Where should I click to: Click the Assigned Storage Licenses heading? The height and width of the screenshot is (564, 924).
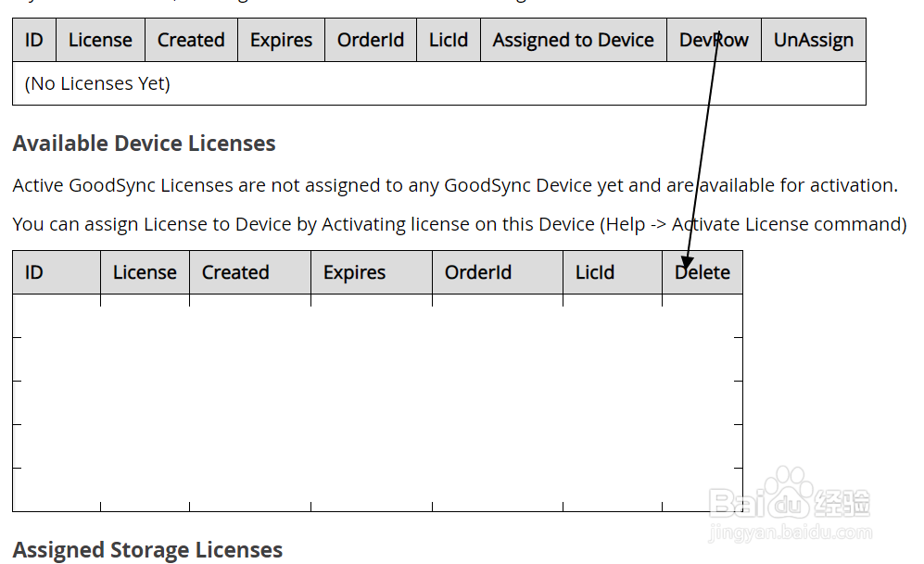tap(148, 550)
